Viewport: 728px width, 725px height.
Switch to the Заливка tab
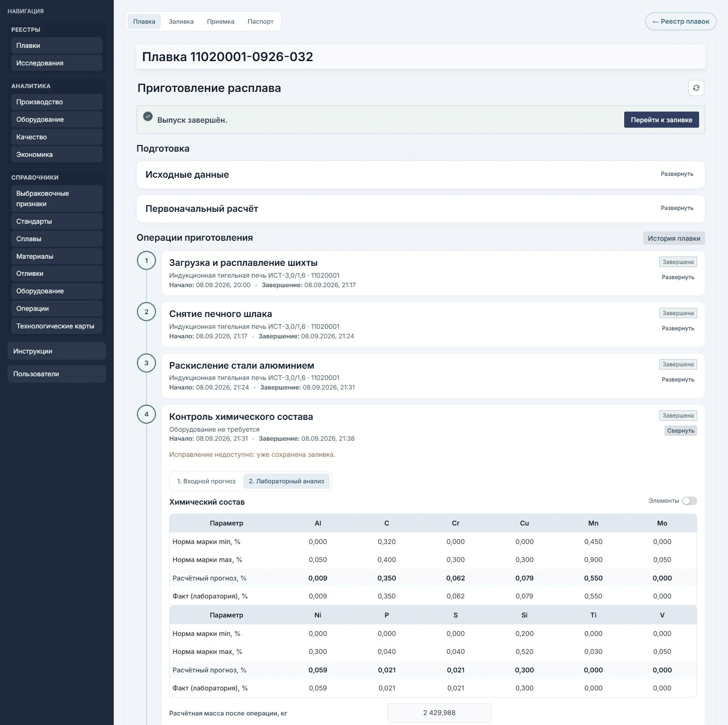coord(181,21)
